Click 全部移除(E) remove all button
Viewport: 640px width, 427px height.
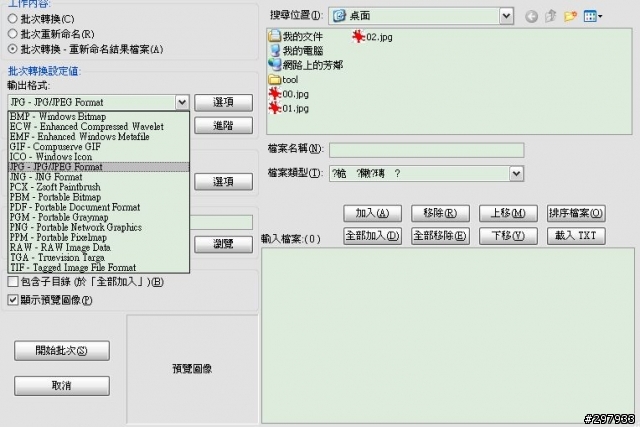point(440,236)
